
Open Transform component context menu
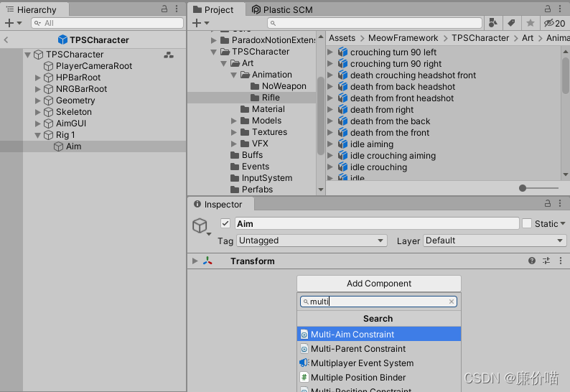pos(561,261)
